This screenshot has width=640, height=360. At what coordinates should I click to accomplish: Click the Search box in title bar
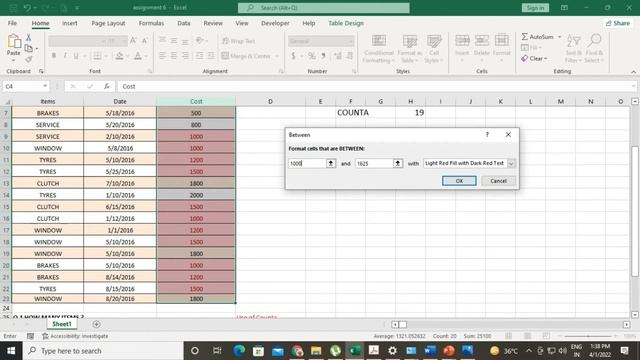324,8
